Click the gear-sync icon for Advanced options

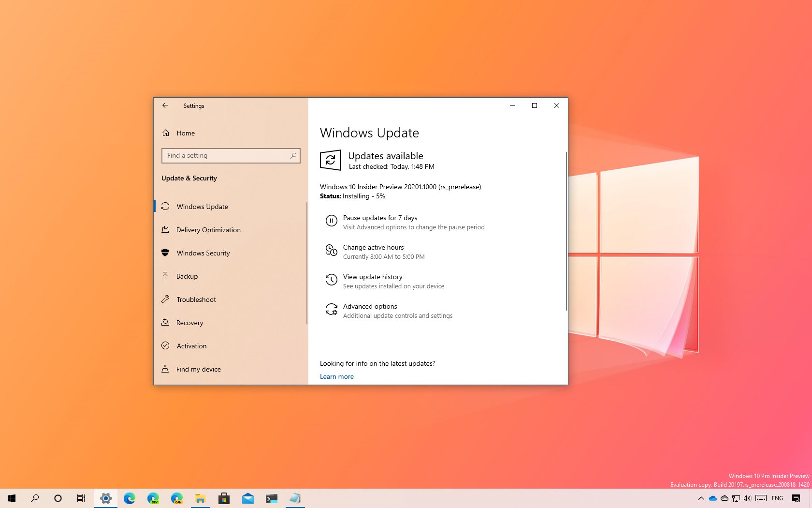pyautogui.click(x=331, y=310)
